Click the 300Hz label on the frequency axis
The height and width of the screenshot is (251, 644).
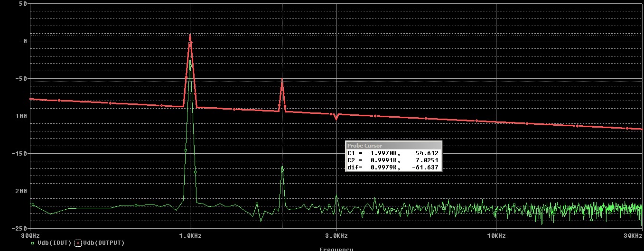30,236
